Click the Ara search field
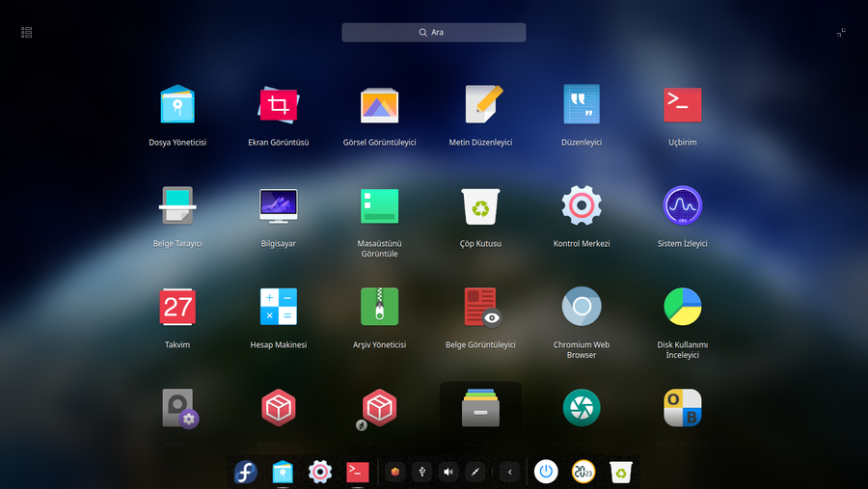Screen dimensions: 868x489 point(434,33)
